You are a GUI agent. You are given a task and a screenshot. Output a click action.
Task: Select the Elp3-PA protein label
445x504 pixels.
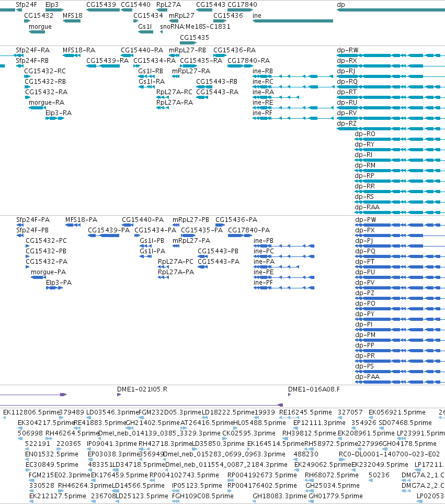[59, 283]
